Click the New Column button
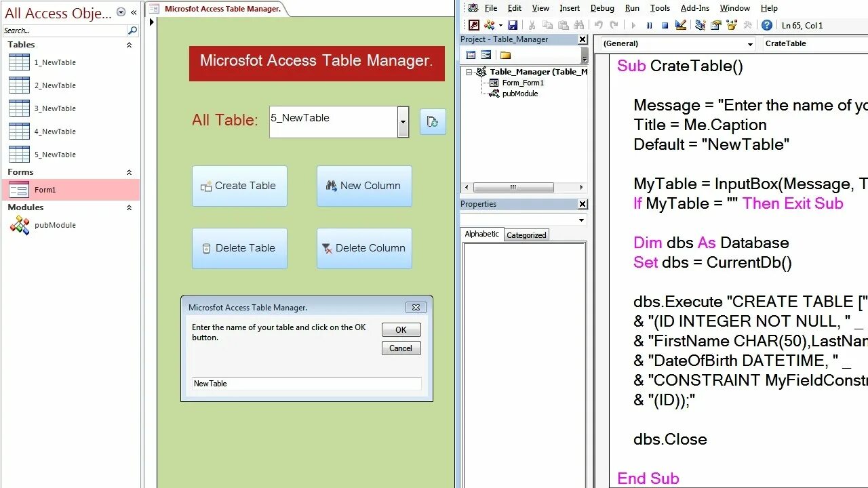868x488 pixels. [364, 186]
